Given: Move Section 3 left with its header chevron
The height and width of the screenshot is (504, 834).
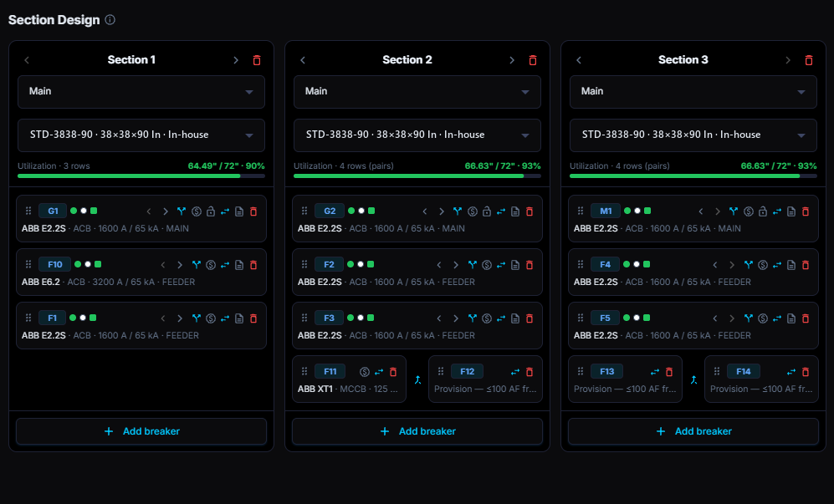Looking at the screenshot, I should click(579, 60).
